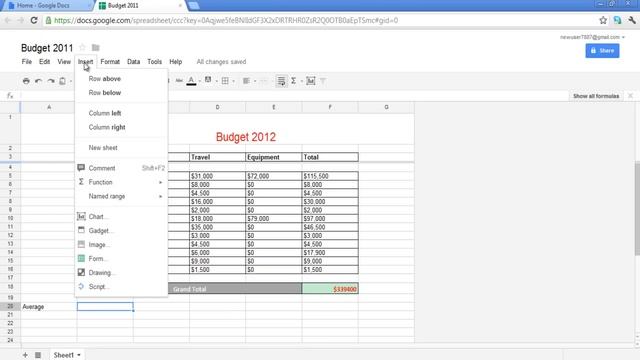Click the Grand Total $339400 cell

pyautogui.click(x=330, y=289)
